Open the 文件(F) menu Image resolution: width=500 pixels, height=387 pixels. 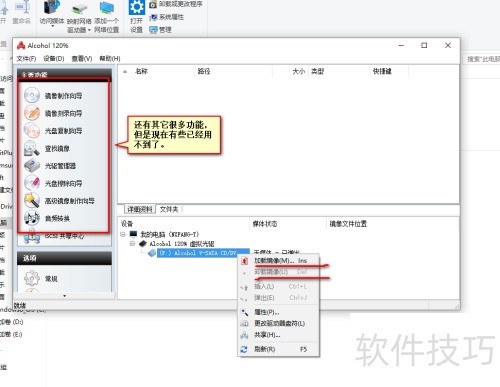tap(26, 59)
